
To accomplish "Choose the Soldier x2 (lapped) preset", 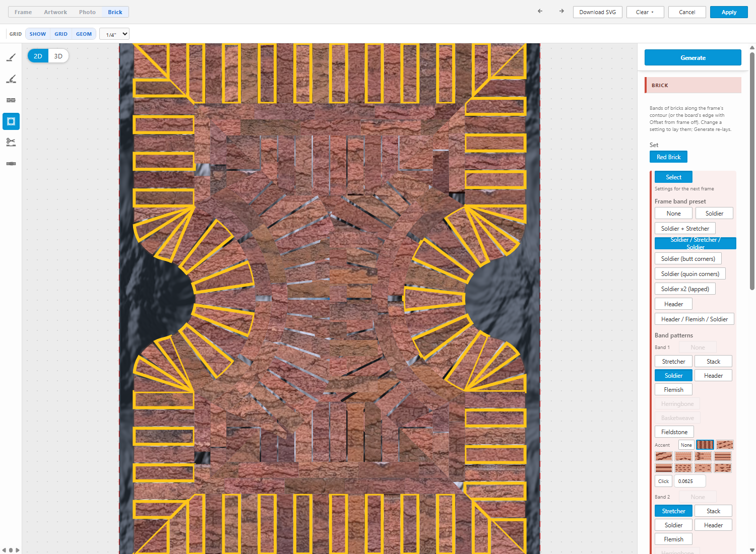I will (x=685, y=289).
